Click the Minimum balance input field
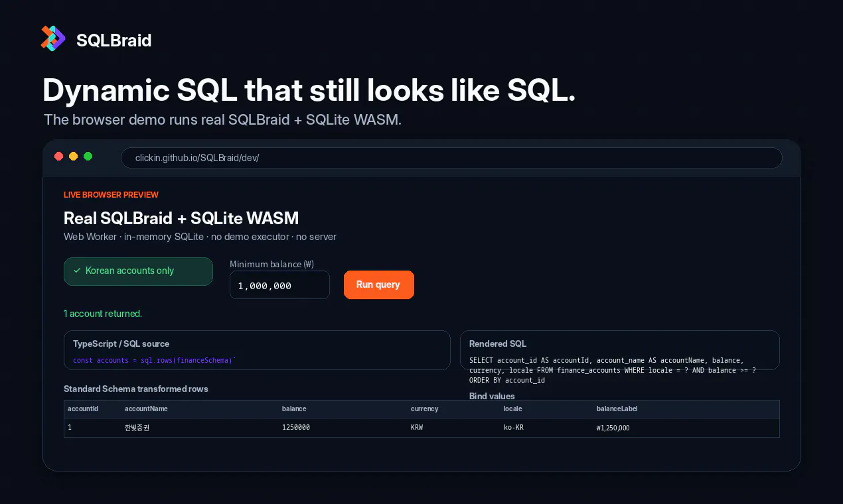Screen dimensions: 843x504 click(279, 285)
